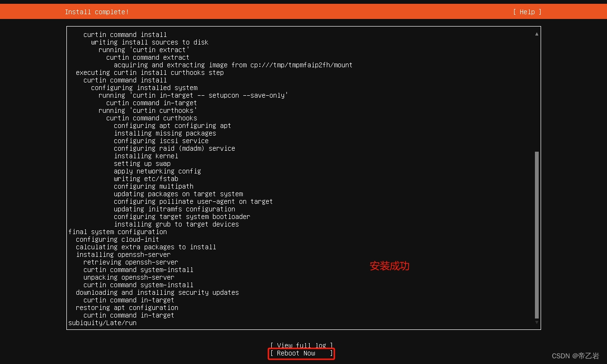This screenshot has width=607, height=364.
Task: Click 'executing curtin install curthooks step' line
Action: click(150, 73)
